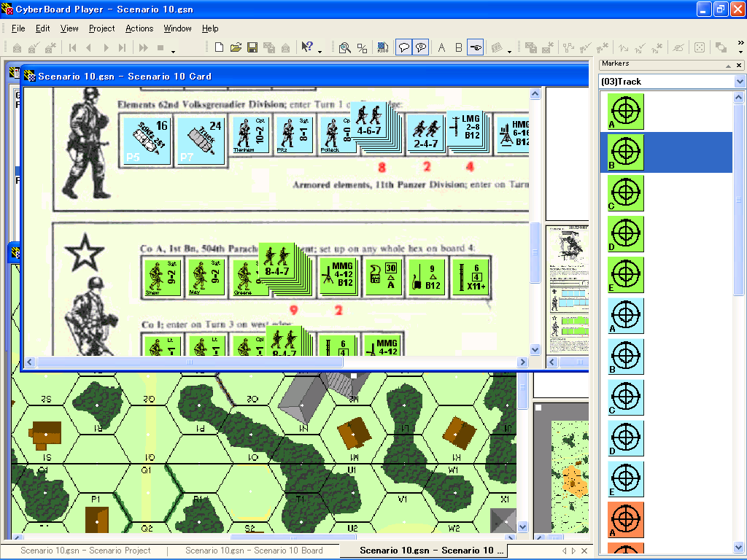Roll dice using the dice icon
The height and width of the screenshot is (560, 747).
point(700,47)
